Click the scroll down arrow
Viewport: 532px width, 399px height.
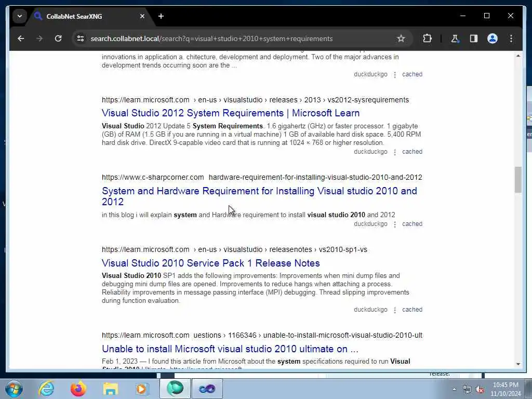click(x=518, y=364)
